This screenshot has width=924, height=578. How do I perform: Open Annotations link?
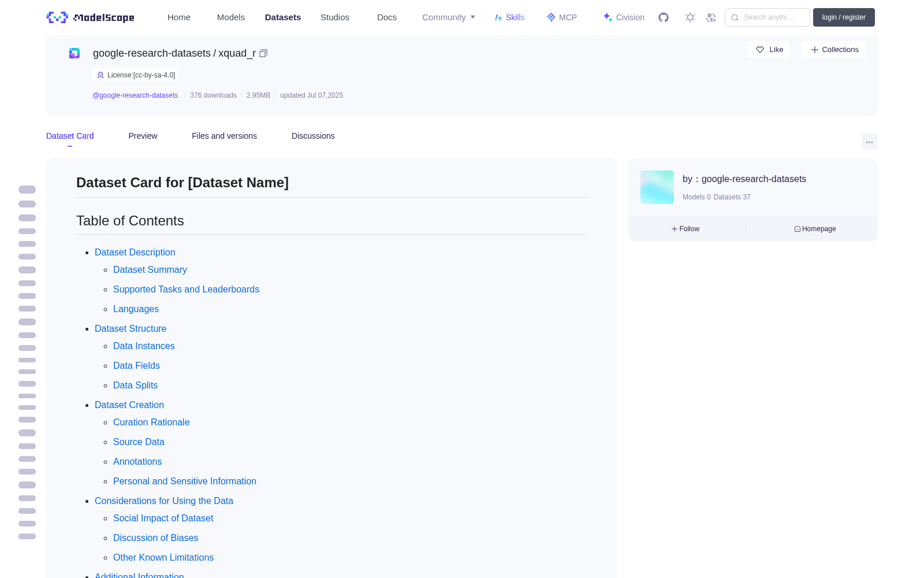(x=137, y=461)
